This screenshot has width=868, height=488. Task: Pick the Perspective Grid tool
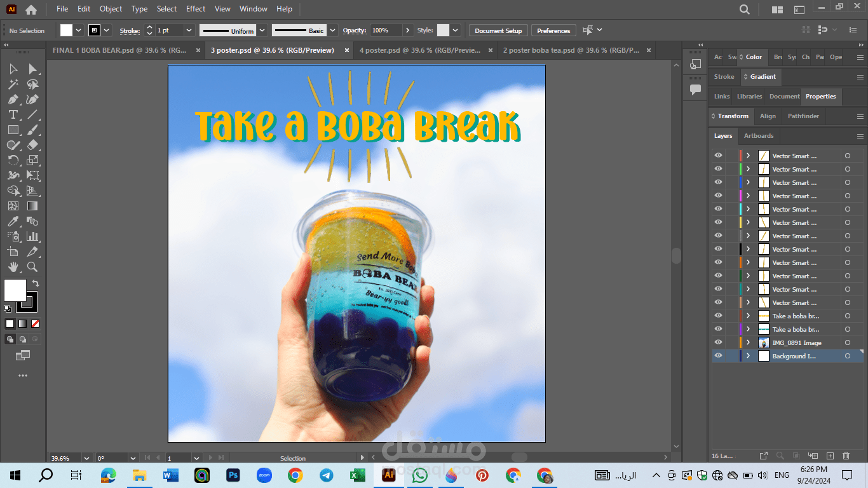(x=33, y=191)
